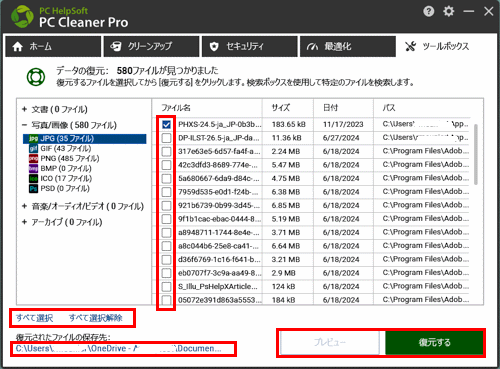Viewport: 500px width, 369px height.
Task: Open settings gear icon in title bar
Action: click(x=449, y=11)
